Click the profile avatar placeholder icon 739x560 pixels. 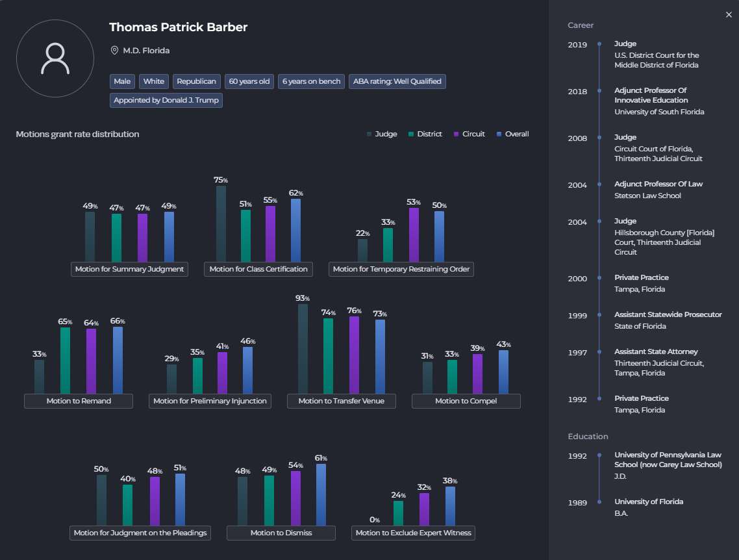coord(55,59)
